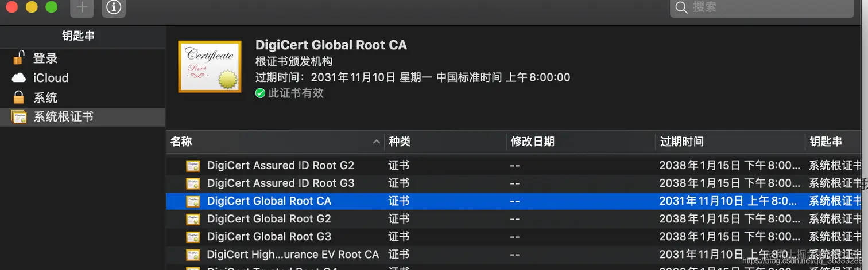Click the locked padlock icon beside 系统
The width and height of the screenshot is (868, 270).
(x=19, y=97)
